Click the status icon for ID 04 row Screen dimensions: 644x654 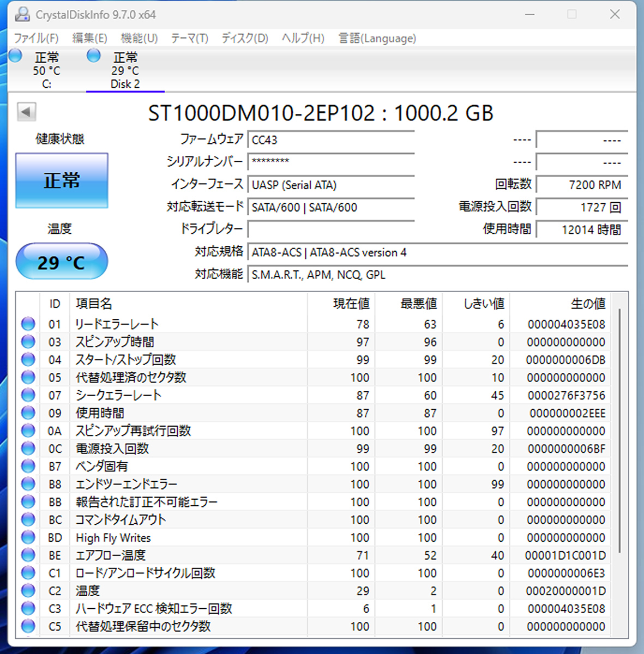coord(28,360)
